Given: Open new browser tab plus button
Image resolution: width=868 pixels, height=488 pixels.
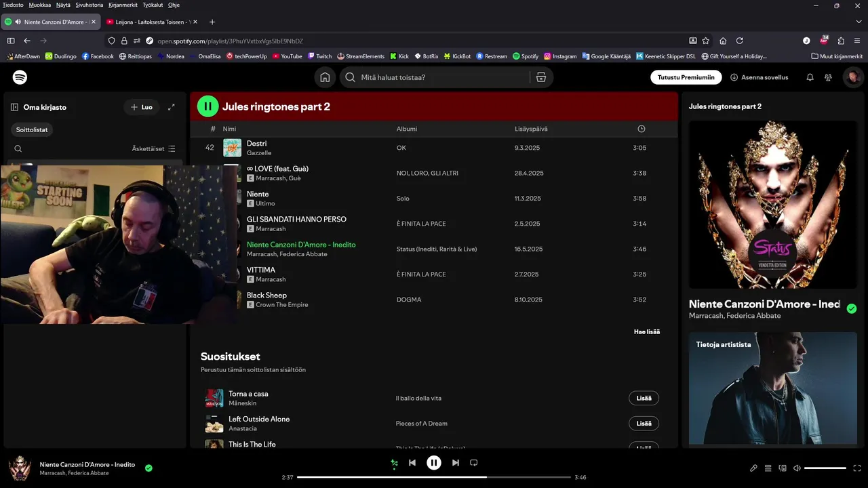Looking at the screenshot, I should click(212, 22).
